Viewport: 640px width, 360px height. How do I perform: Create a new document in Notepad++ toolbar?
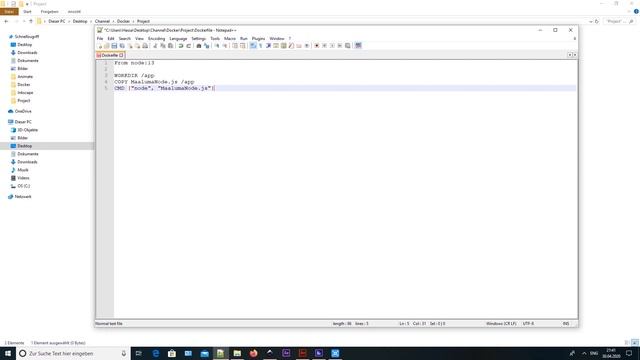100,46
